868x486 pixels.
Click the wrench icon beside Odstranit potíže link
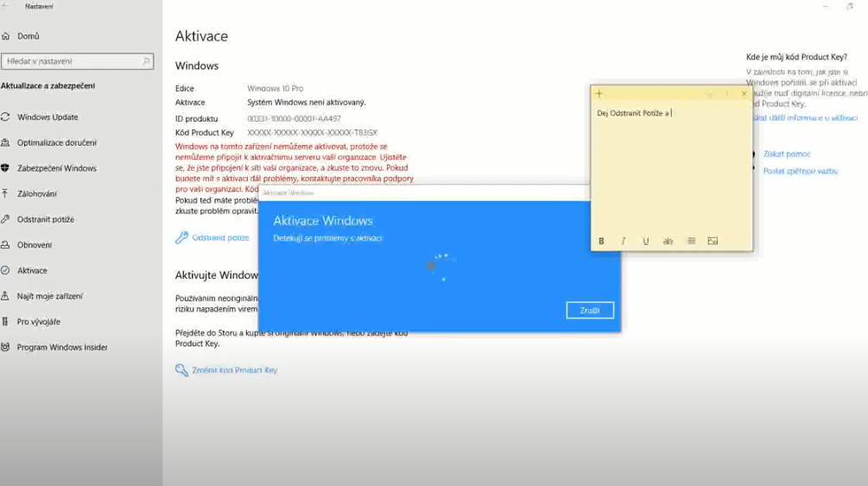[181, 237]
